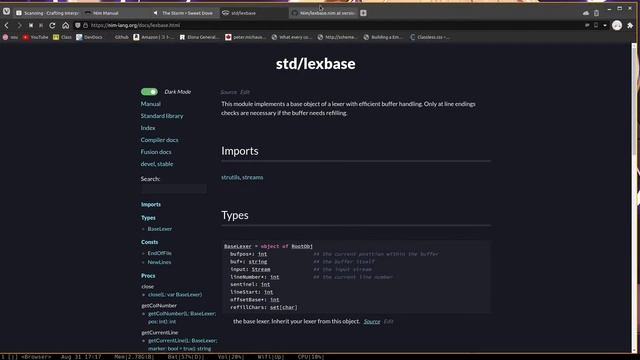This screenshot has height=360, width=640.
Task: Open the strutils import link
Action: coord(230,178)
